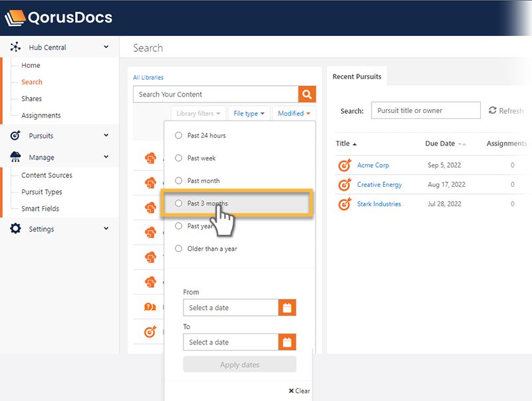Collapse the Manage section chevron
The height and width of the screenshot is (401, 532).
tap(106, 157)
